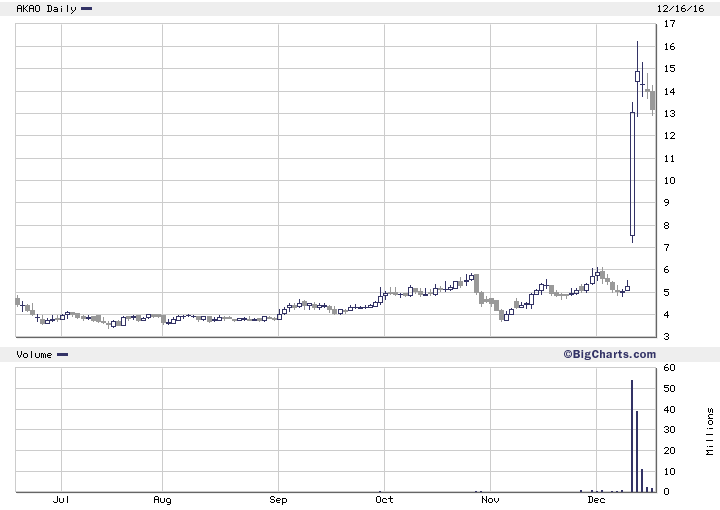Click the volume axis value 40
Screen dimensions: 720x510
point(669,409)
